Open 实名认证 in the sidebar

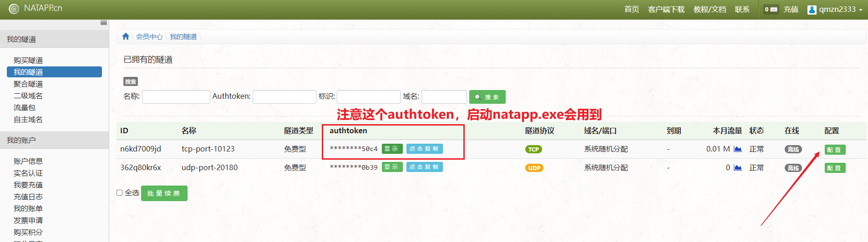pyautogui.click(x=28, y=173)
